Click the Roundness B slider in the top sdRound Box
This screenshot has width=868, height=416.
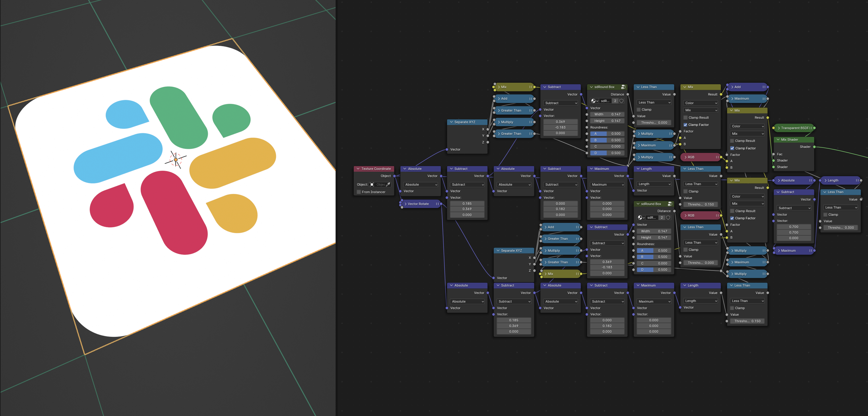pos(607,140)
